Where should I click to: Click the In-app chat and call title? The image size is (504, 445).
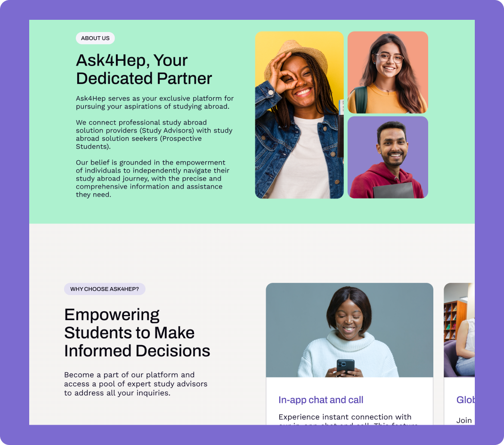[x=321, y=400]
